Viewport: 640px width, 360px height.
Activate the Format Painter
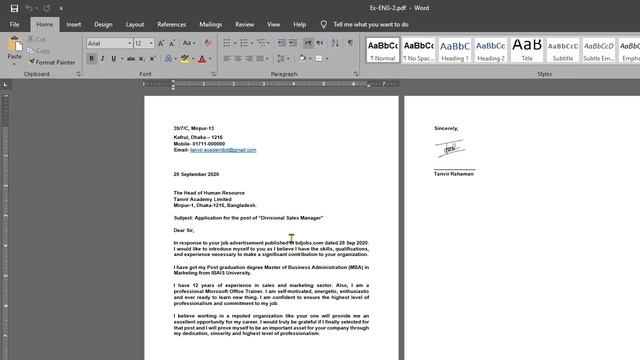point(52,62)
